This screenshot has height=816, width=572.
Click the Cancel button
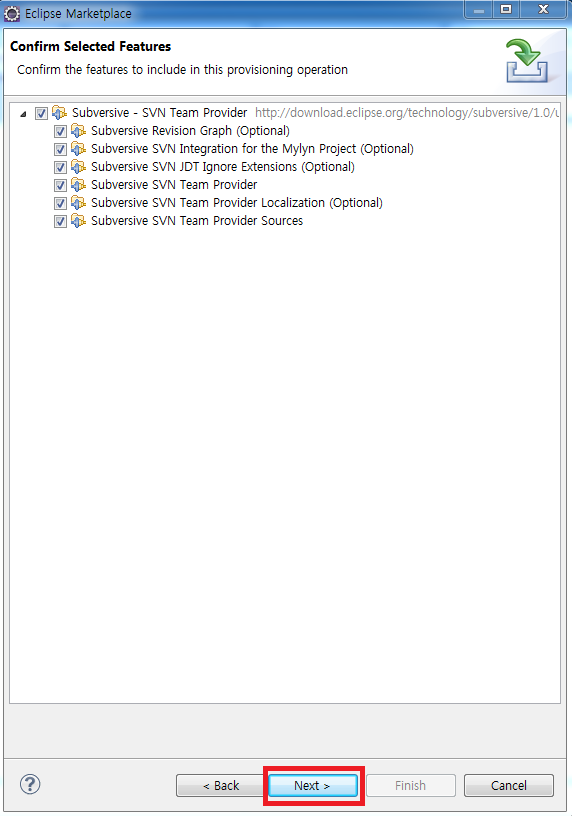tap(509, 785)
